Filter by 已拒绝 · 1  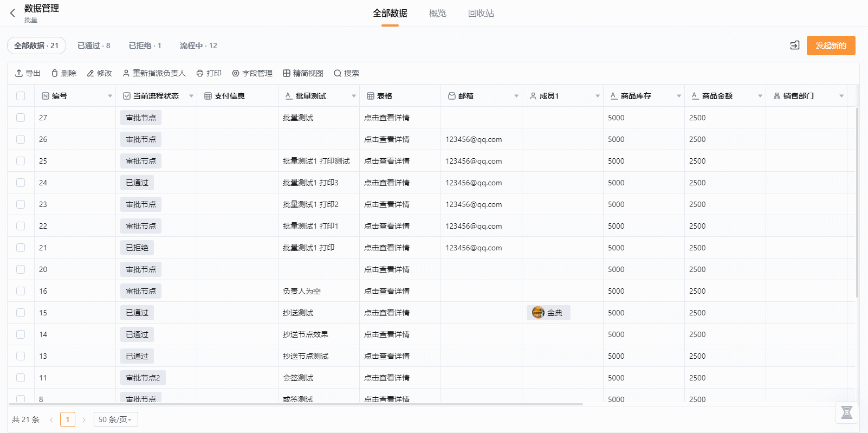click(145, 46)
